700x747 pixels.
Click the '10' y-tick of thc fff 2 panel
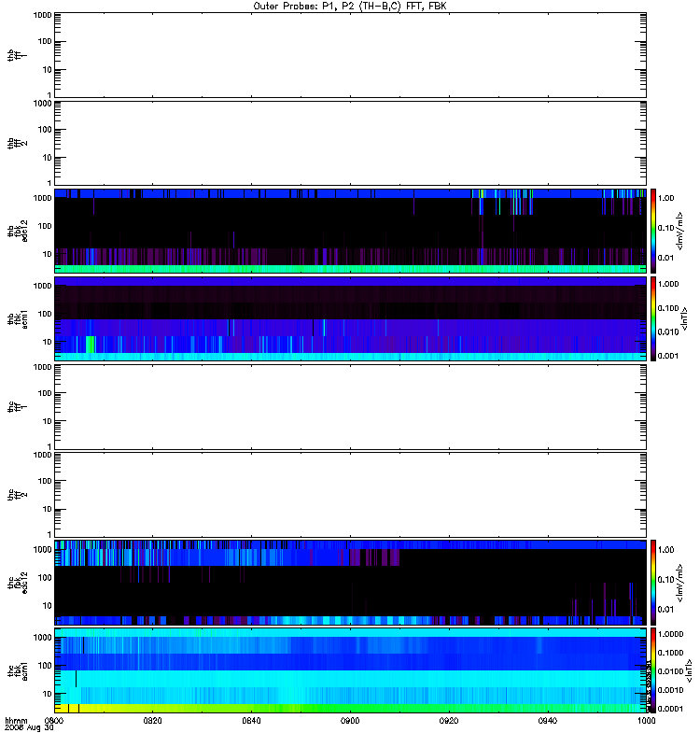48,509
